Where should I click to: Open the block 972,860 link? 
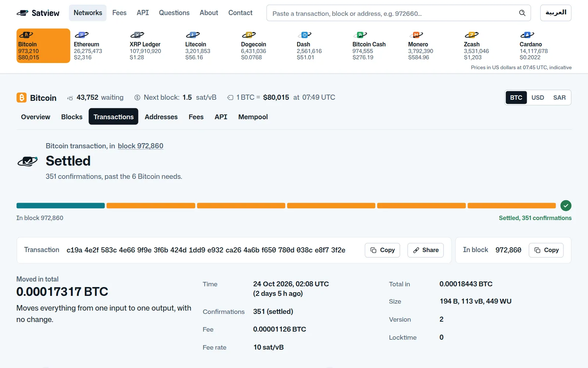click(x=140, y=146)
